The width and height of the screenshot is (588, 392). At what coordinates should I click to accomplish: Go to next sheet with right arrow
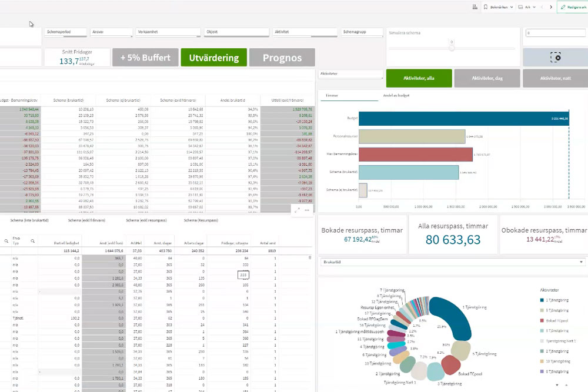551,6
